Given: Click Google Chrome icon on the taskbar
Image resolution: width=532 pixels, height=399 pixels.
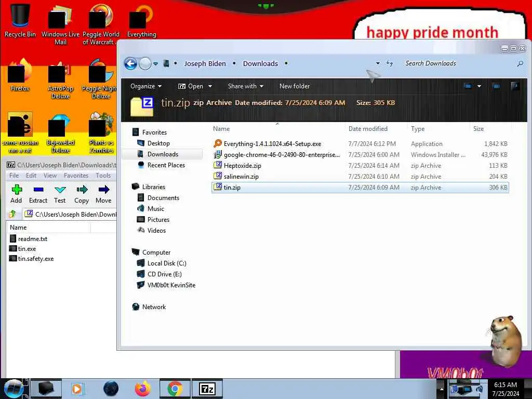Looking at the screenshot, I should [x=175, y=389].
